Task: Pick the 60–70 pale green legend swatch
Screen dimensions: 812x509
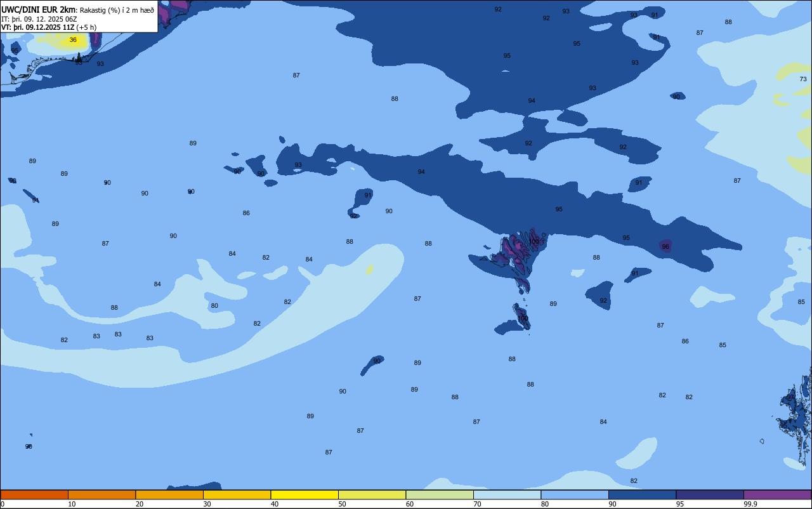Action: click(x=440, y=494)
